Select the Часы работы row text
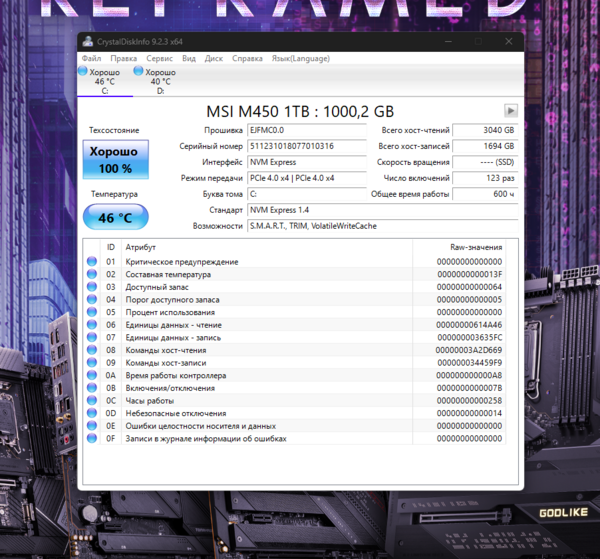The width and height of the screenshot is (600, 559). [150, 401]
